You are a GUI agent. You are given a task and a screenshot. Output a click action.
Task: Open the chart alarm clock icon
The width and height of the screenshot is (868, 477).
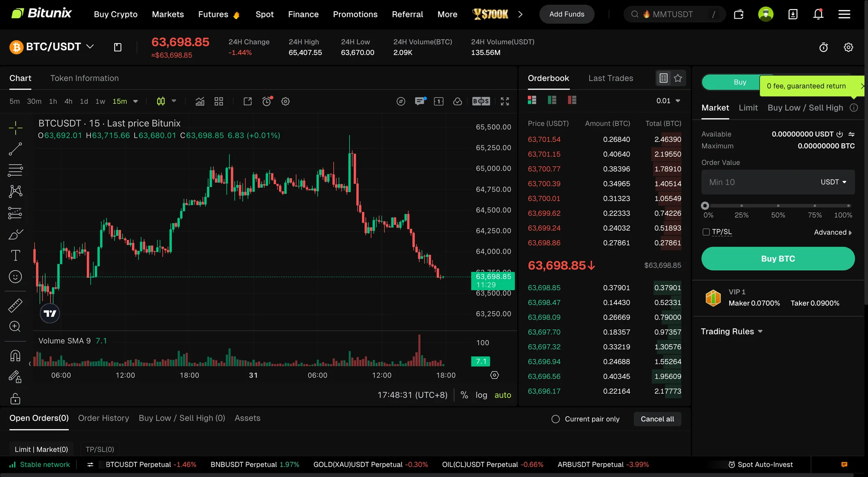click(x=267, y=101)
